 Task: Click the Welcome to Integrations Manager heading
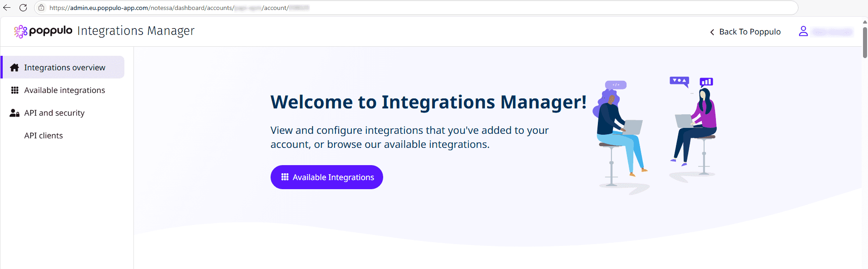(429, 102)
